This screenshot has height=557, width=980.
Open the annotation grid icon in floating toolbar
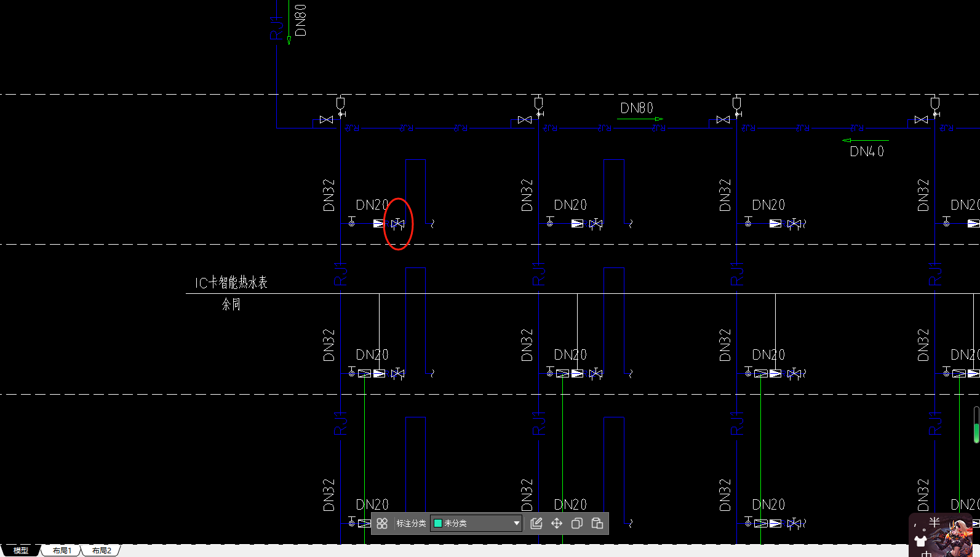(382, 523)
